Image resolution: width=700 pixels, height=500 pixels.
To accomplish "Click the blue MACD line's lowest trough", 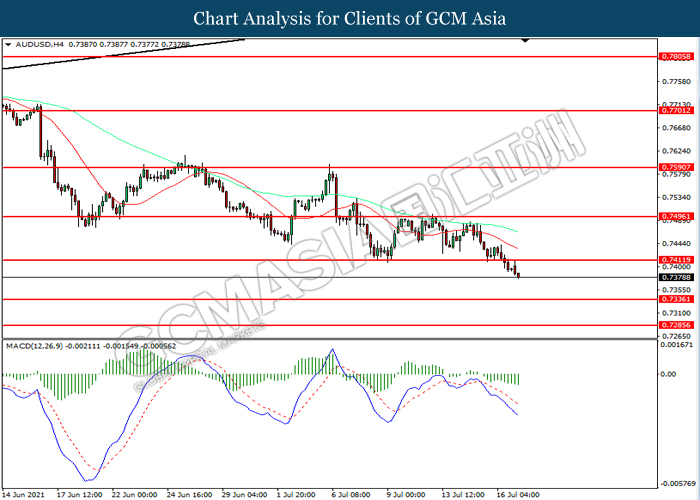I will pyautogui.click(x=87, y=466).
